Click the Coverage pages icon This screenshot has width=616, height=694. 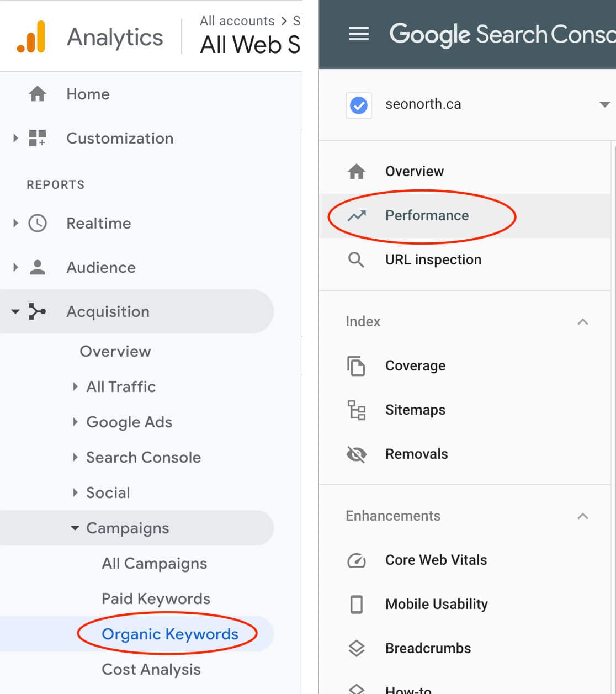[x=357, y=365]
